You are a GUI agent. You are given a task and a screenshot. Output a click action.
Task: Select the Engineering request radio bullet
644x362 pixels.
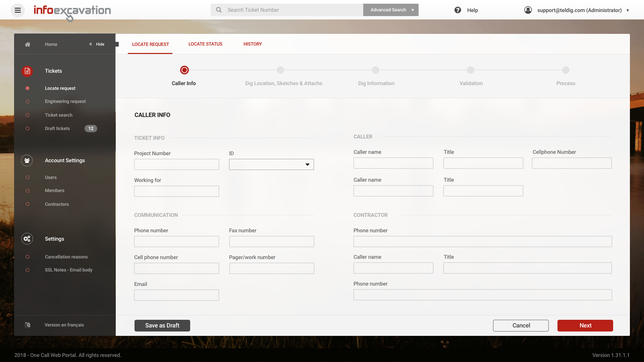pyautogui.click(x=28, y=102)
